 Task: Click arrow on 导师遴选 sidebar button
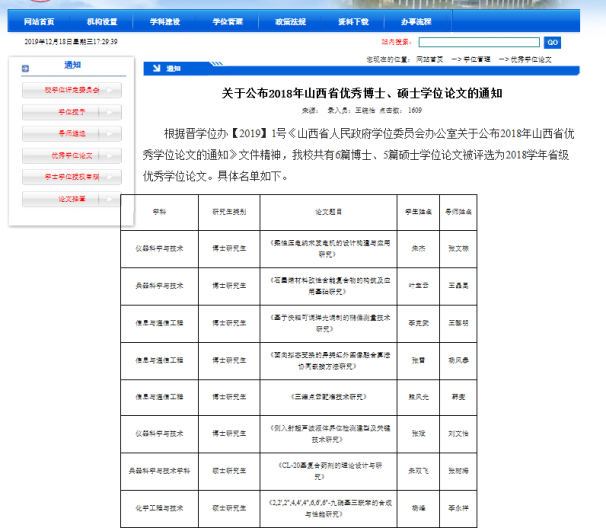click(x=111, y=133)
